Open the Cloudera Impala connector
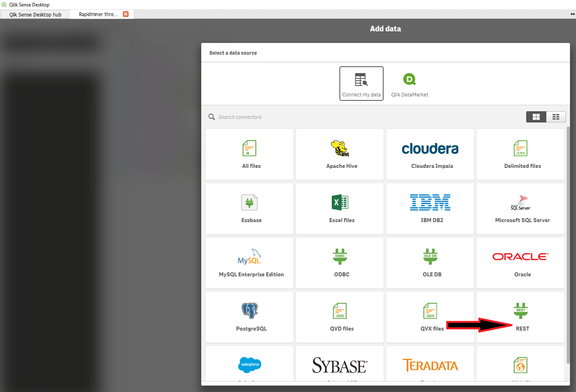576x392 pixels. click(x=430, y=154)
